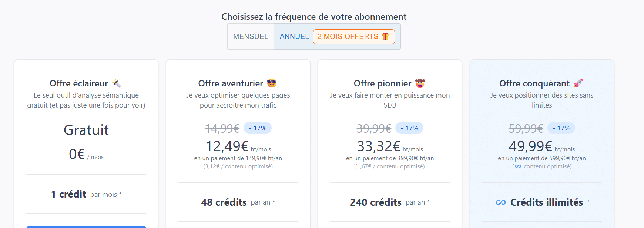Click the flashlight icon beside Offre éclaireur
This screenshot has height=228, width=644.
(117, 83)
